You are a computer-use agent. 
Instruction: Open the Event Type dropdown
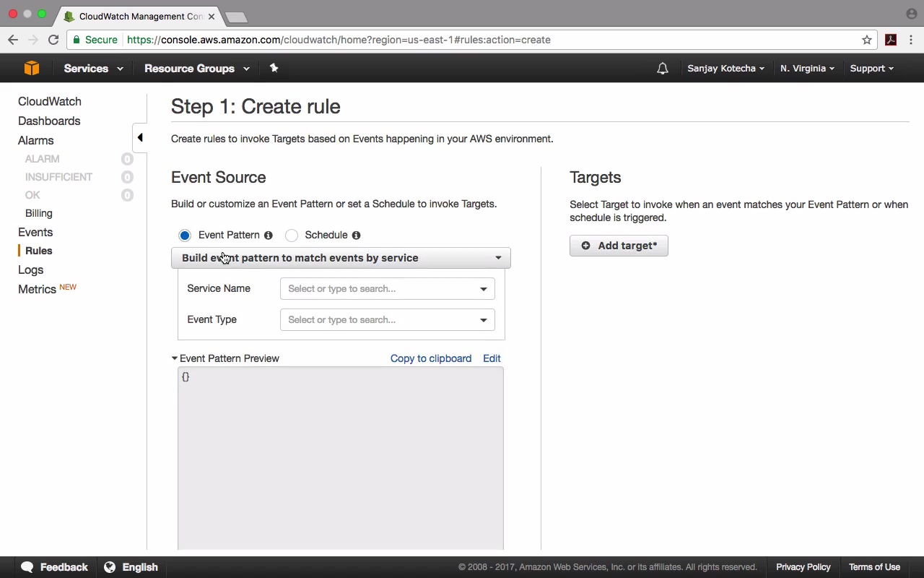coord(387,320)
